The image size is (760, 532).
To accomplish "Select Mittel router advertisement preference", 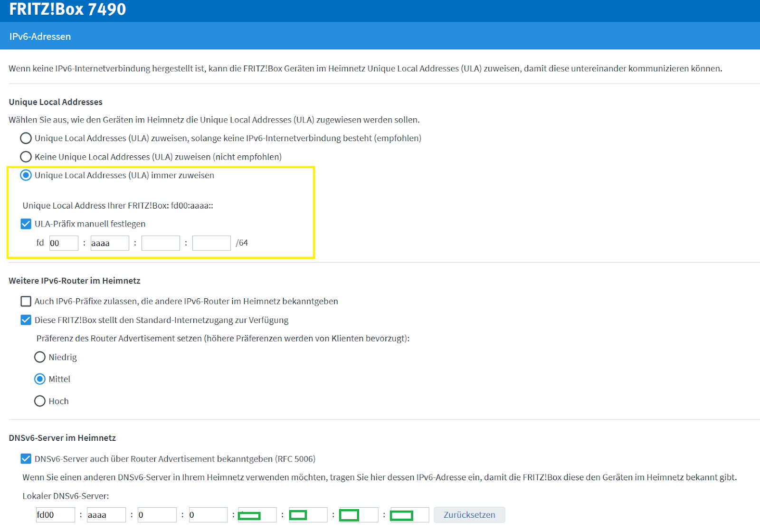I will point(40,379).
